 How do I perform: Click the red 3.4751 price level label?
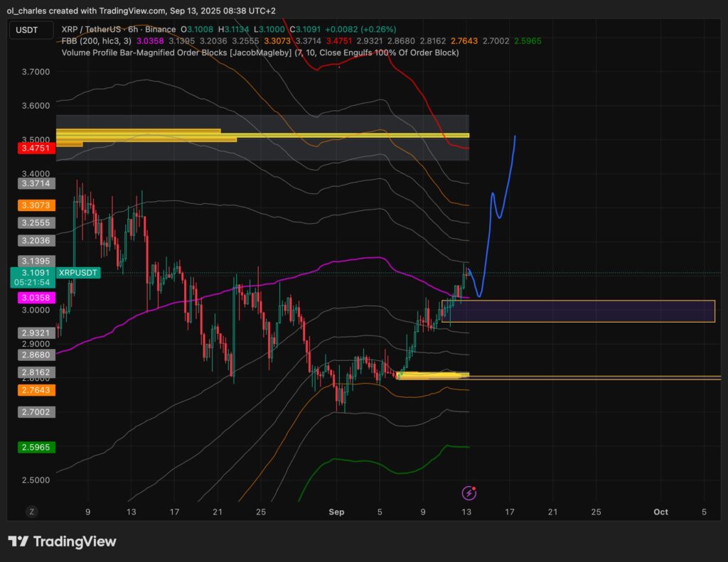(x=36, y=148)
